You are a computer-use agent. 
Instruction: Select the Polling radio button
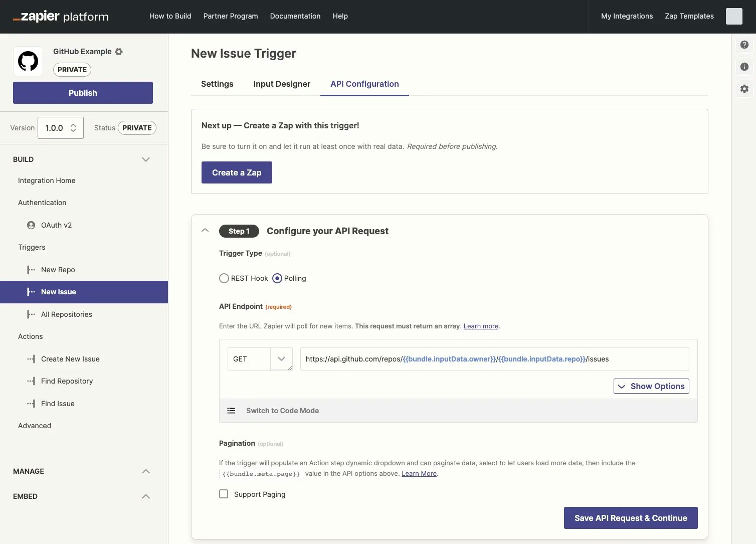277,278
